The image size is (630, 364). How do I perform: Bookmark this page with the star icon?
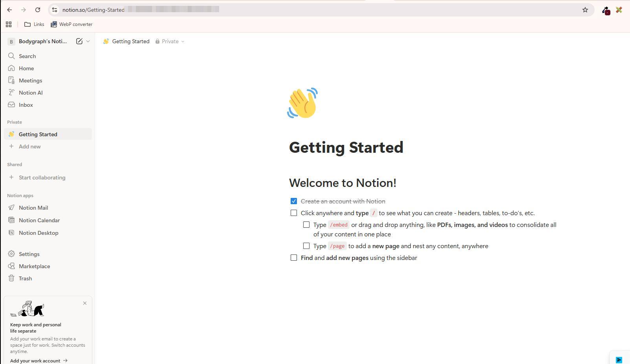coord(585,10)
